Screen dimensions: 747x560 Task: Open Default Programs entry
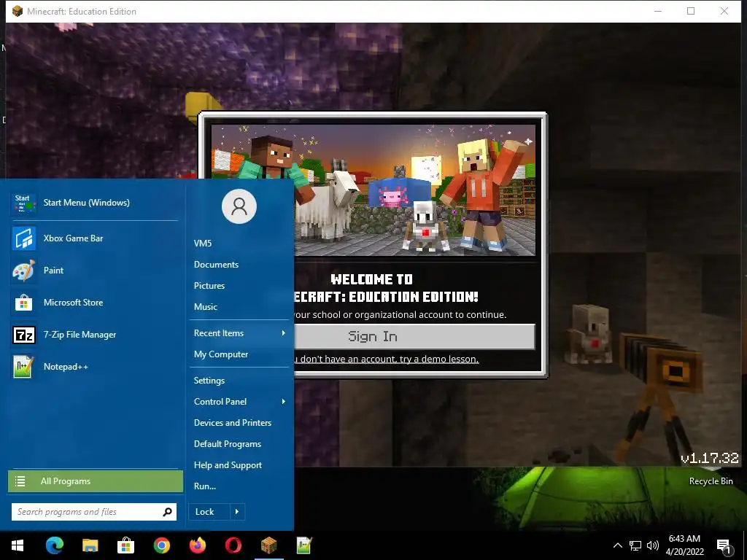coord(228,444)
